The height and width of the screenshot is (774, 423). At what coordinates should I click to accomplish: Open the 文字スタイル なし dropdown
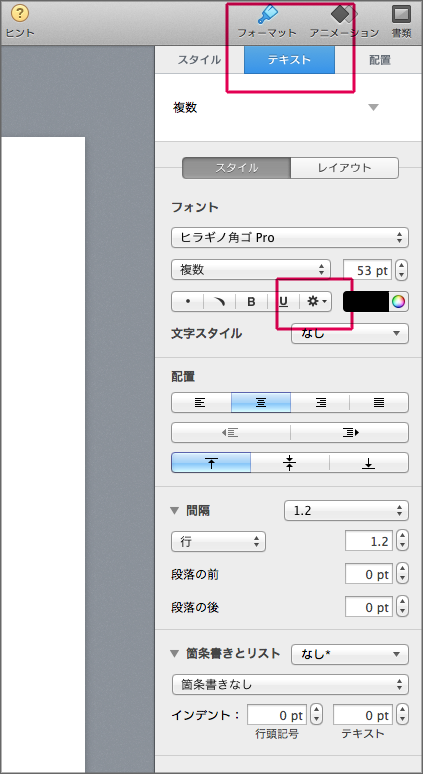[x=350, y=333]
